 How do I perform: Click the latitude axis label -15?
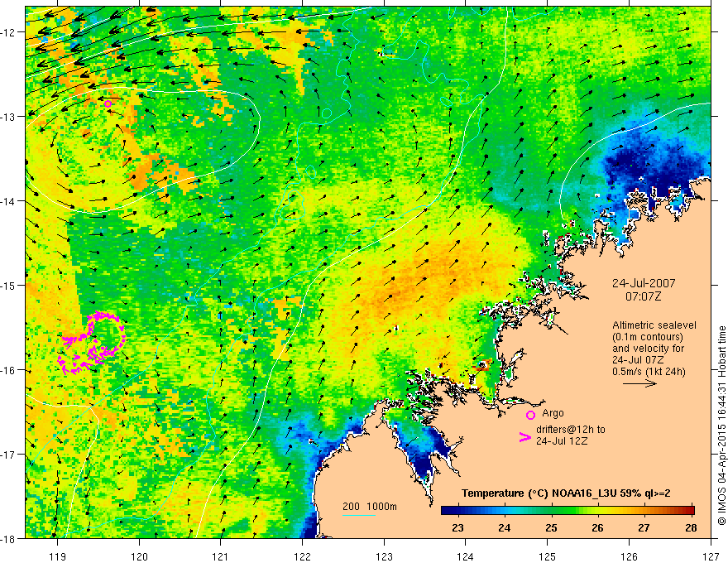(9, 285)
